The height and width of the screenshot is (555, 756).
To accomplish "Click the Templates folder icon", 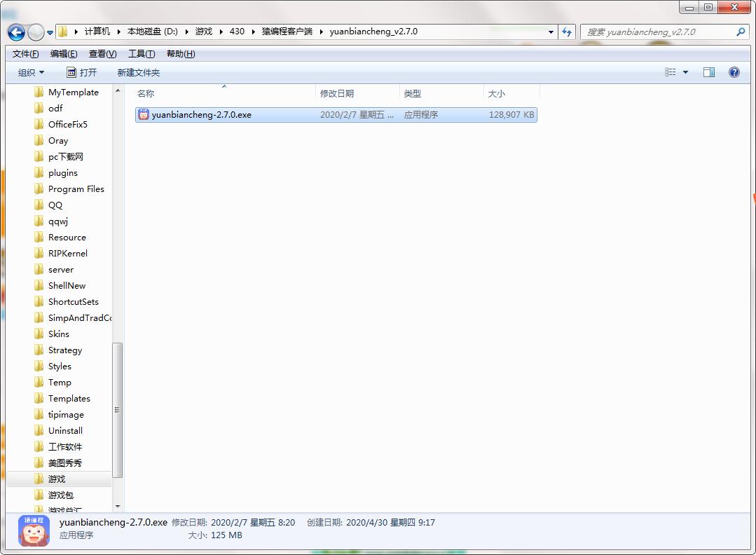I will tap(39, 398).
